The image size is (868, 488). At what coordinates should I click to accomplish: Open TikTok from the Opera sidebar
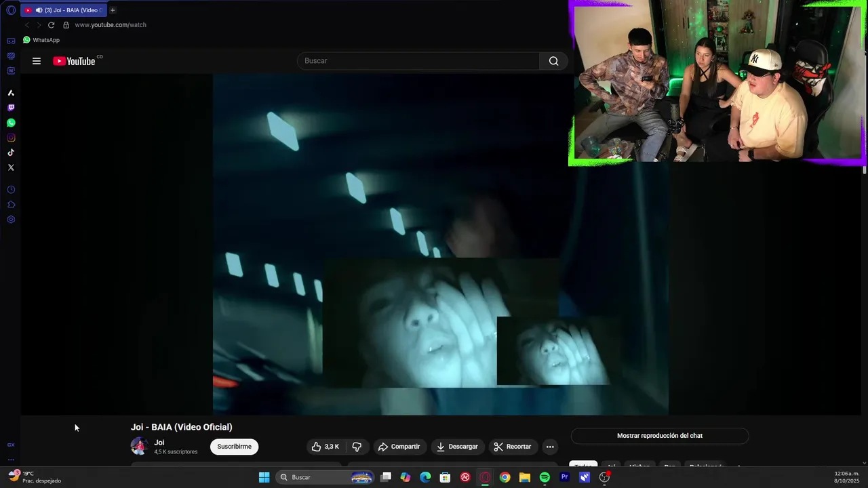(x=11, y=152)
